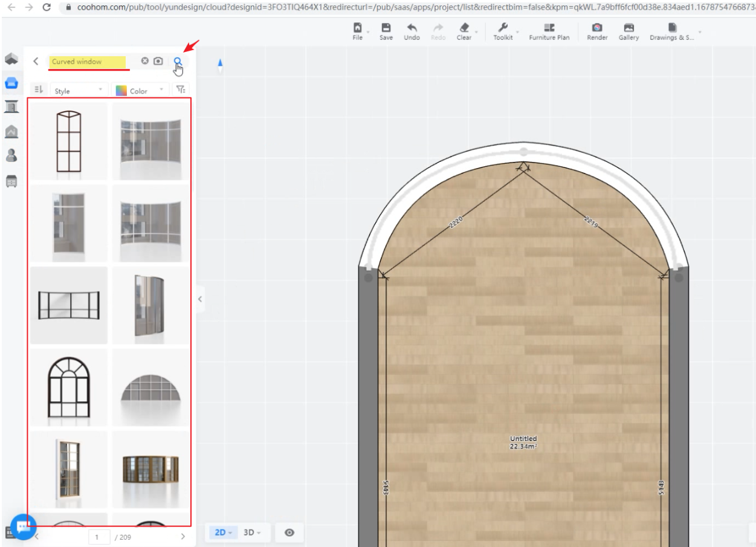The height and width of the screenshot is (547, 756).
Task: Clear the search text with X icon
Action: [145, 61]
